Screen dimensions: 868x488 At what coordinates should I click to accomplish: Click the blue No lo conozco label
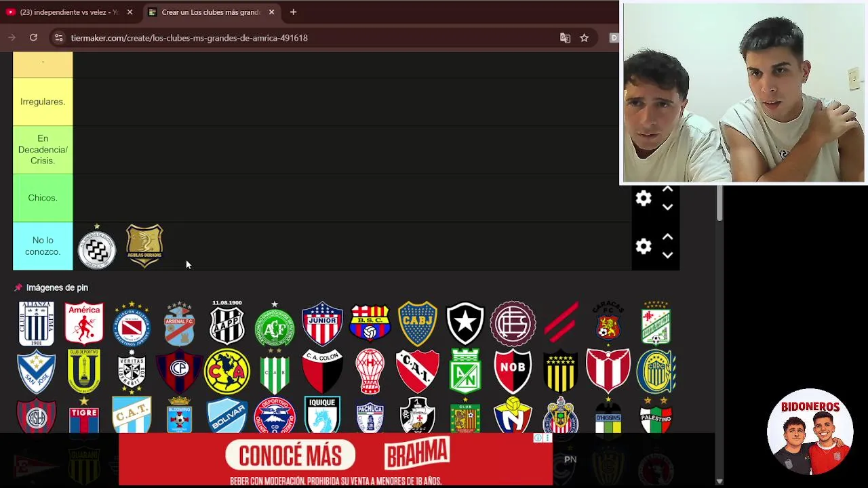click(x=43, y=246)
